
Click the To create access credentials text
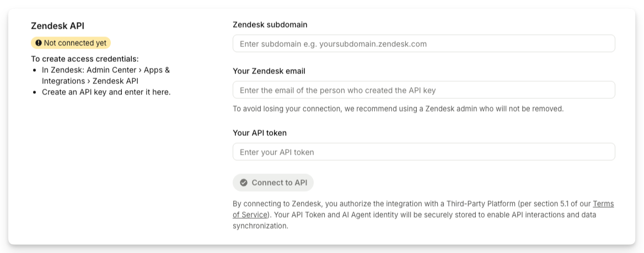click(84, 59)
